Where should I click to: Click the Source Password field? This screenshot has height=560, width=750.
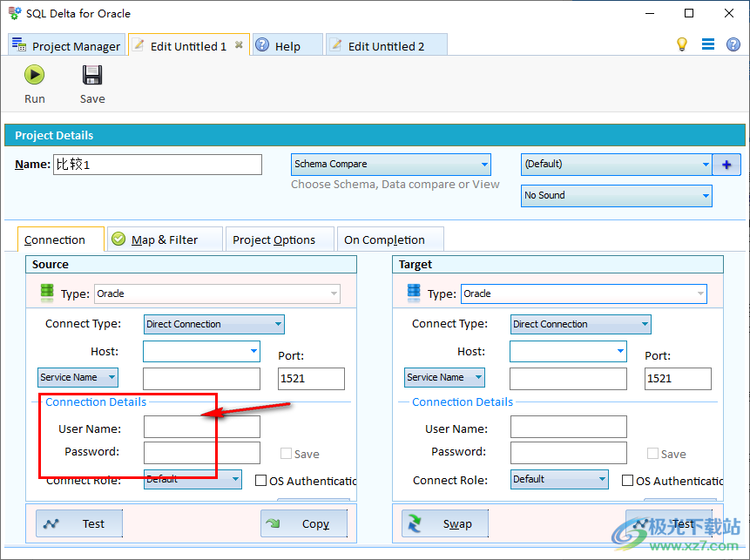[x=202, y=452]
